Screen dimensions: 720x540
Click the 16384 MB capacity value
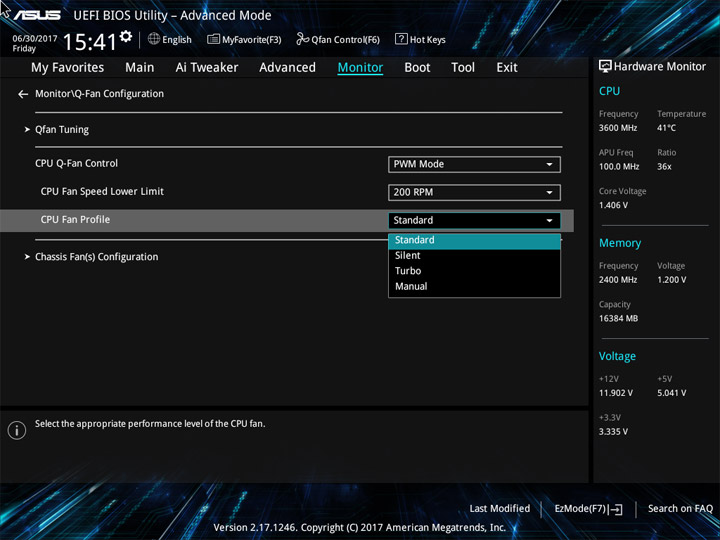(619, 318)
